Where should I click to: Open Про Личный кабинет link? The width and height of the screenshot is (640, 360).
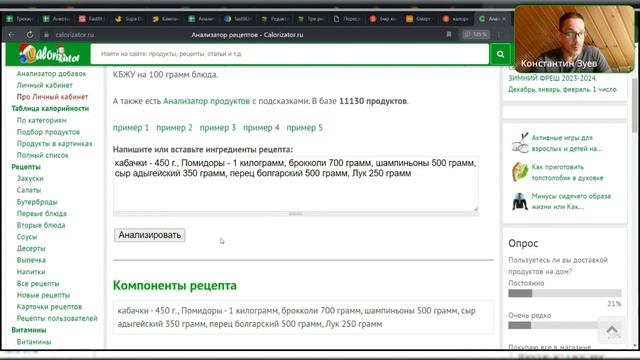point(52,97)
